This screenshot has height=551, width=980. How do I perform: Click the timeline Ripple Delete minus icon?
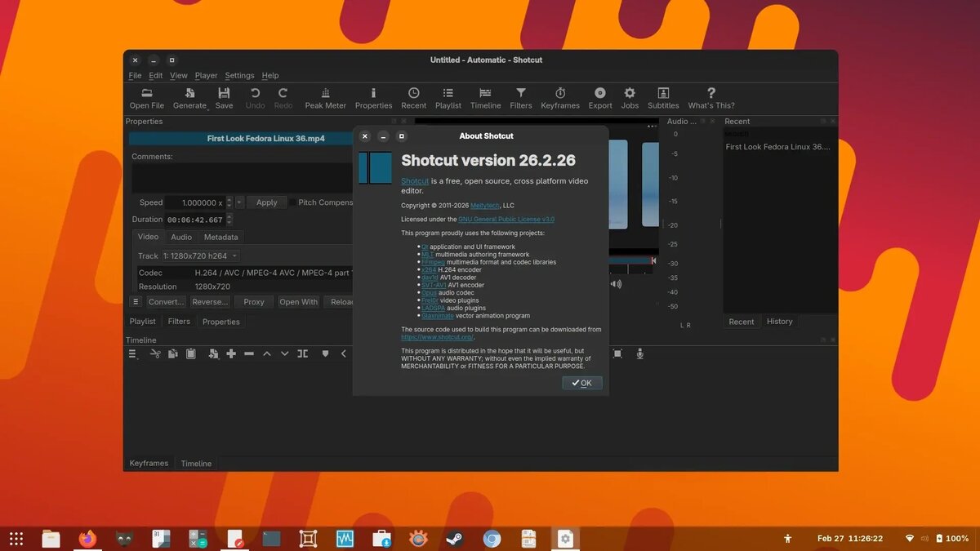coord(249,353)
